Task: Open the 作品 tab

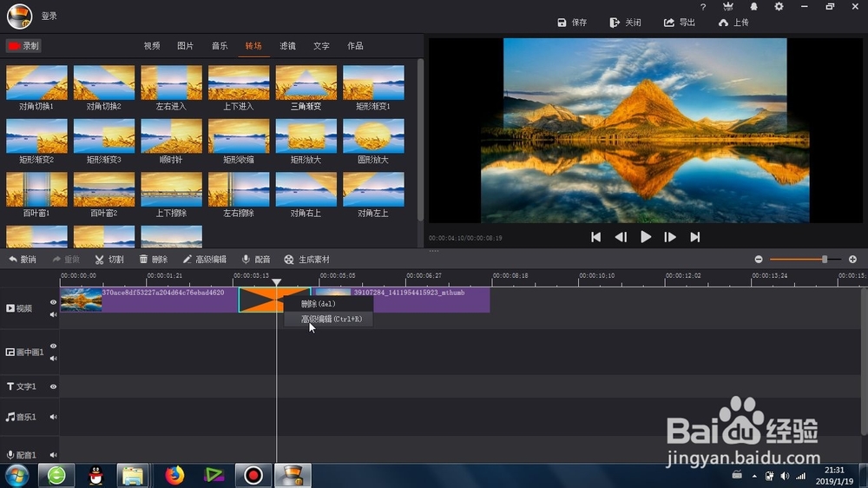Action: tap(355, 46)
